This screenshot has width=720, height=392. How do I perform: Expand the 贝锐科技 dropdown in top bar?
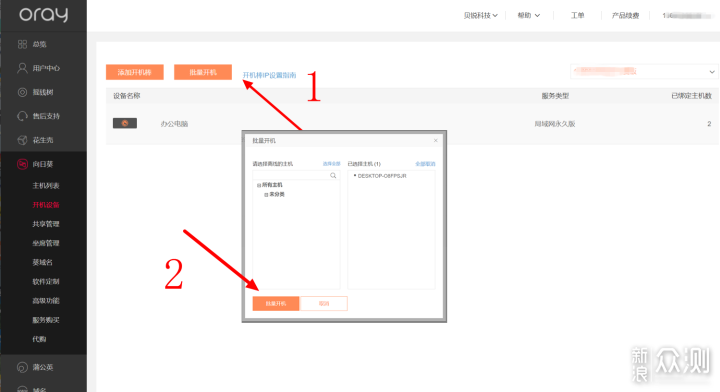pos(480,16)
